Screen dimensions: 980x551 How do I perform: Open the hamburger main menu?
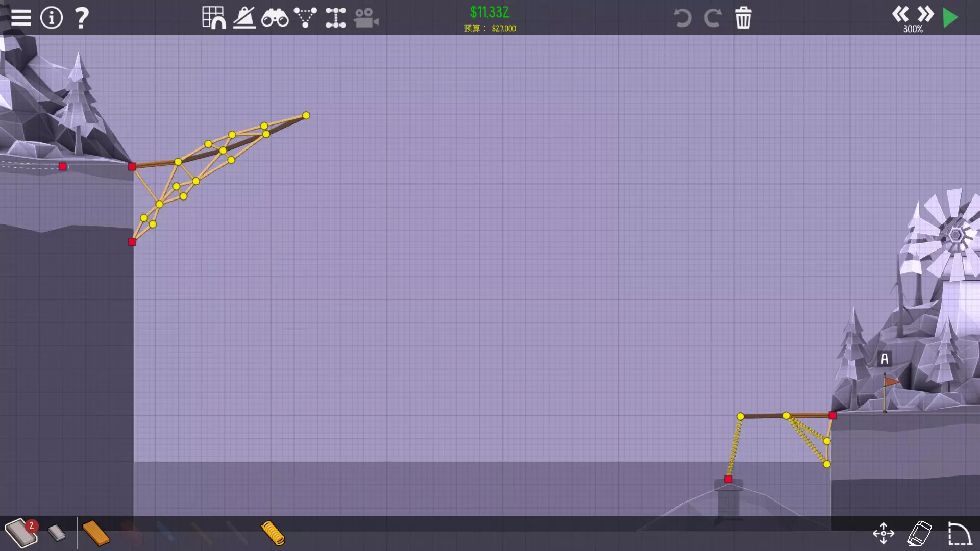(21, 18)
